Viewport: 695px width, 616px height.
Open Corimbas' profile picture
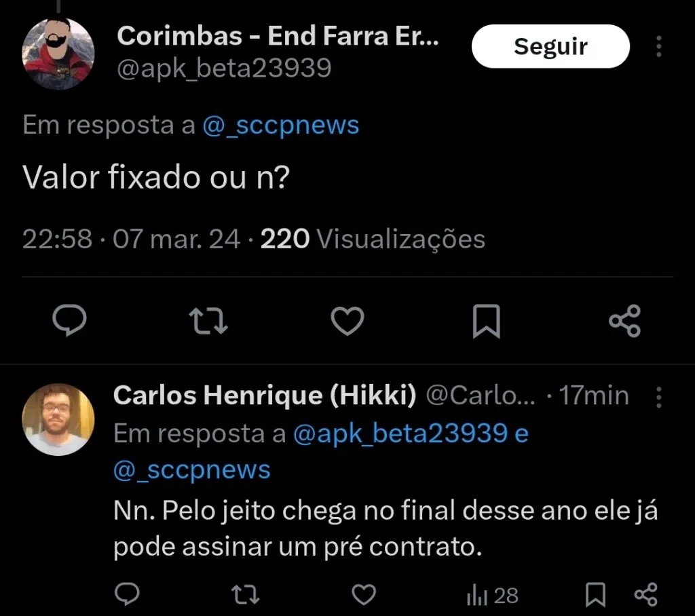click(58, 52)
